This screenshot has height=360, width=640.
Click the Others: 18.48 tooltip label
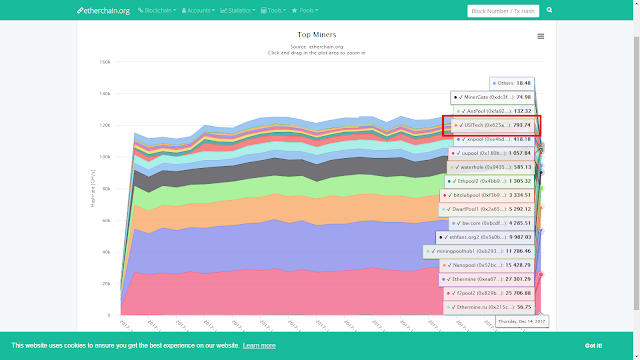click(512, 83)
